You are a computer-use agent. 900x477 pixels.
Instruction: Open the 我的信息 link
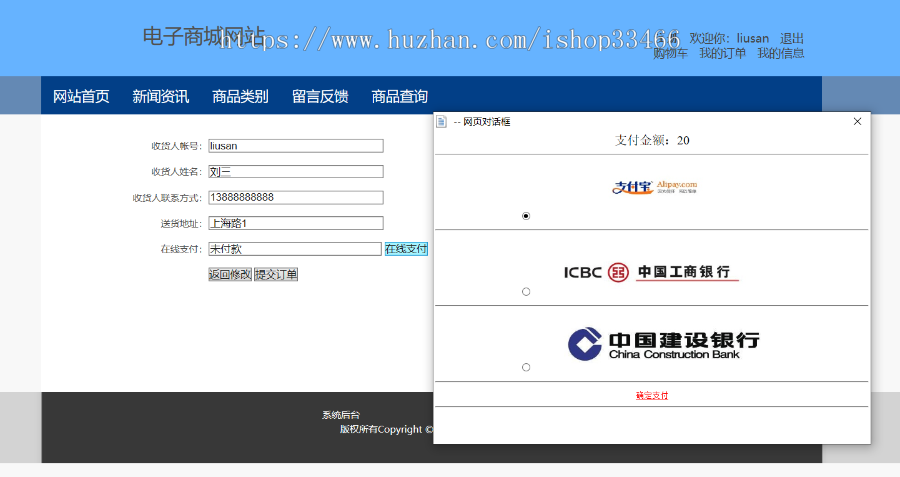pos(781,53)
